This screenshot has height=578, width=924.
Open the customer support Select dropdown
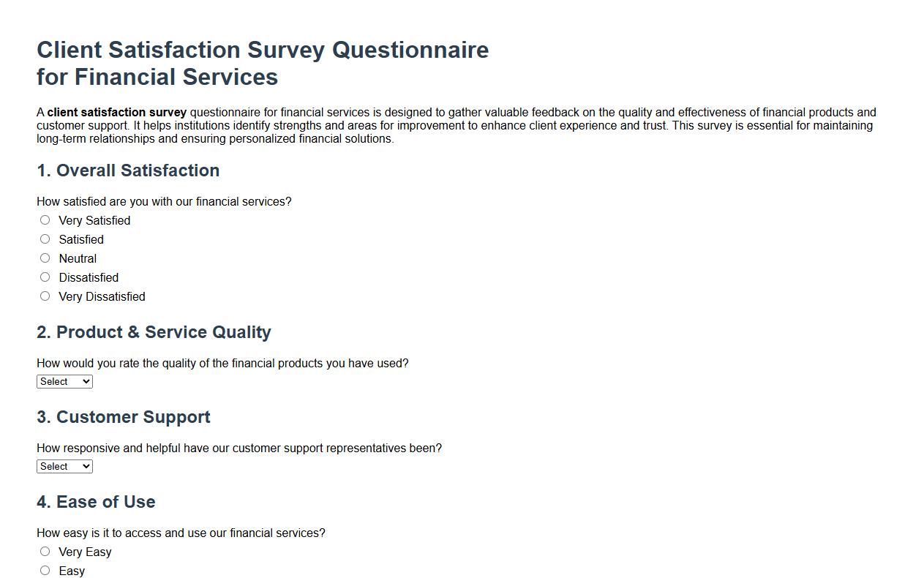(x=64, y=466)
